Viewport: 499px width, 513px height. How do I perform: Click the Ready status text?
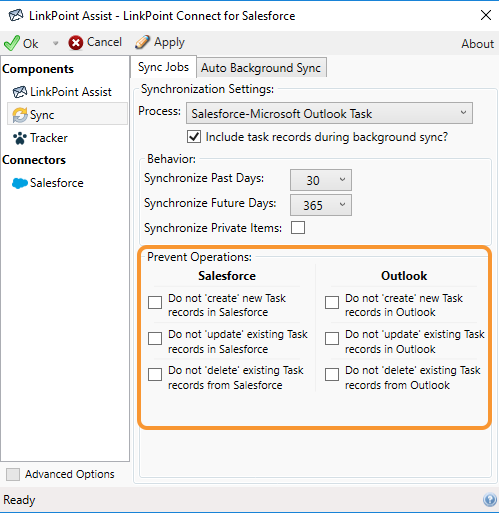tap(19, 500)
